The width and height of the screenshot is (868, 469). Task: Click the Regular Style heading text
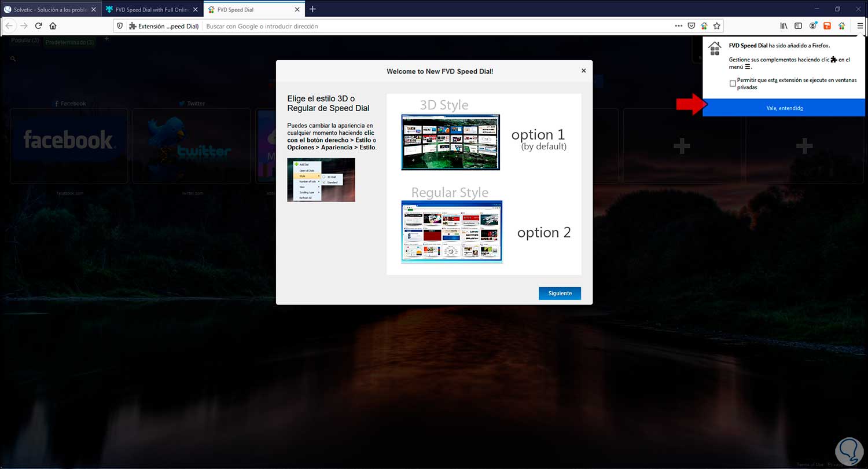[x=450, y=192]
